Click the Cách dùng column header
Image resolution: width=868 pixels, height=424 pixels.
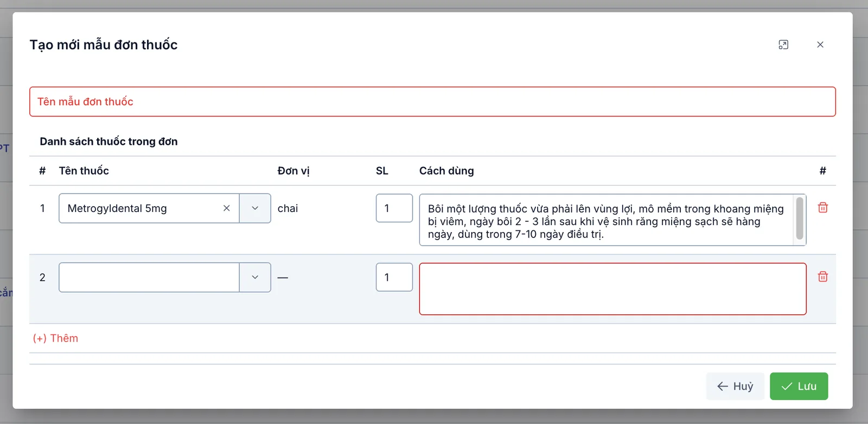tap(446, 171)
